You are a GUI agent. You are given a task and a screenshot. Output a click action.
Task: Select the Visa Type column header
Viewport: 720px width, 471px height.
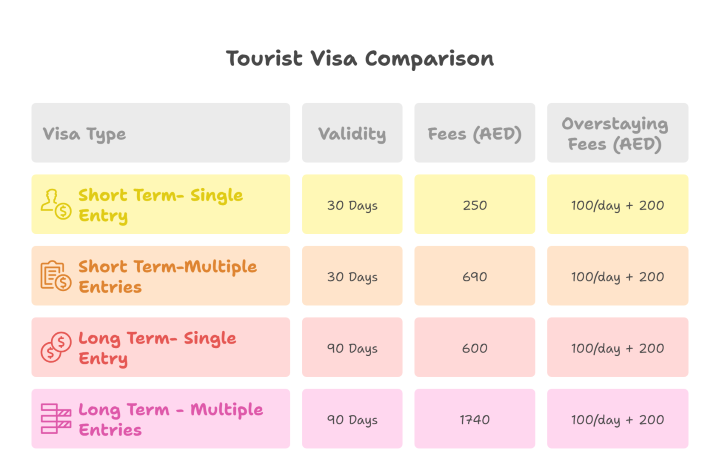click(x=85, y=134)
